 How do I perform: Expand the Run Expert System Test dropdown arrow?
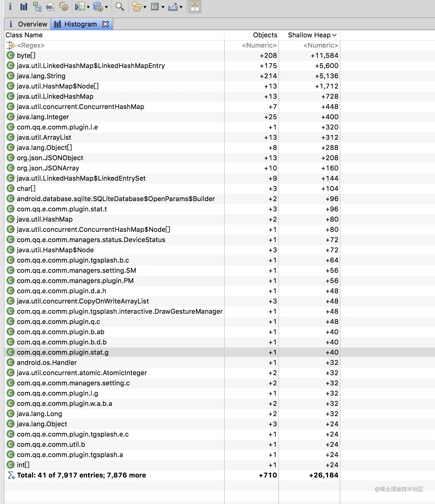[88, 7]
